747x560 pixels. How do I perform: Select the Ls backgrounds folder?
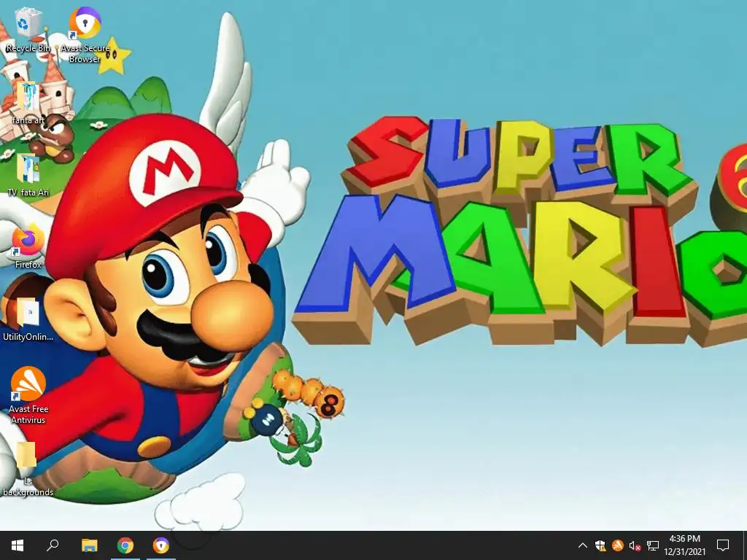pos(28,470)
